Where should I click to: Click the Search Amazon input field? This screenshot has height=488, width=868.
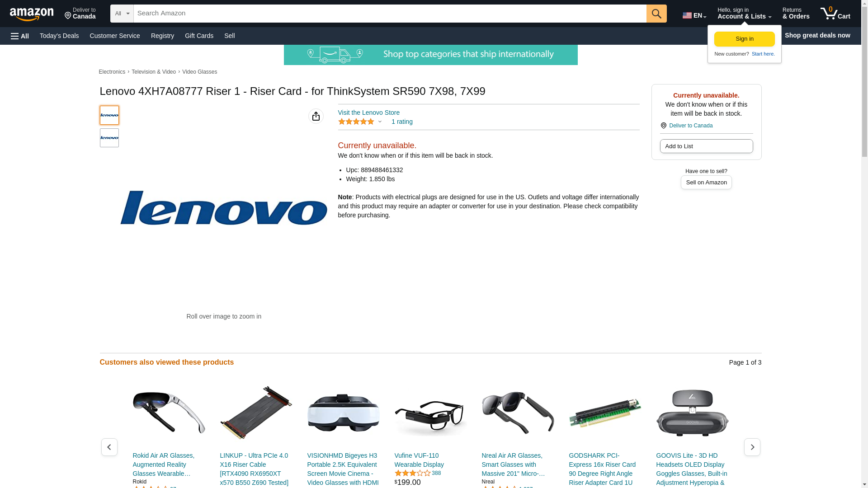click(390, 14)
